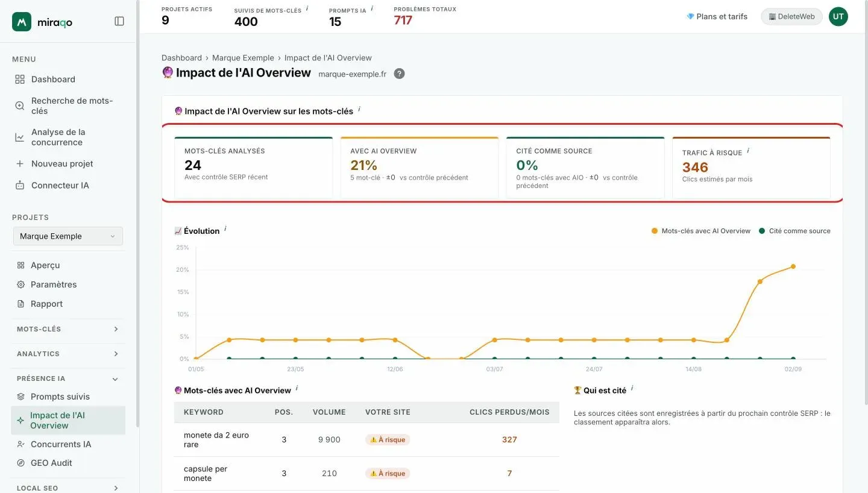This screenshot has width=868, height=493.
Task: Click the Recherche de mots-clés magnifier icon
Action: click(x=20, y=106)
